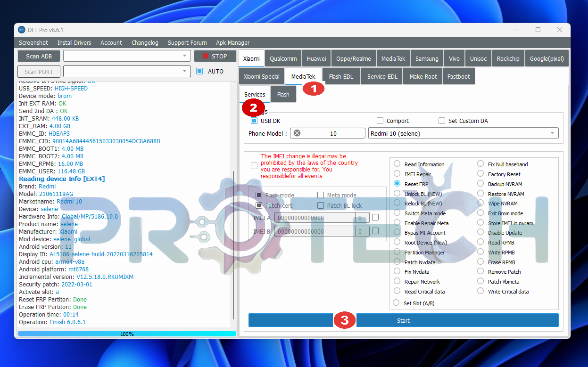588x367 pixels.
Task: Switch to the Qualcomm tab
Action: (x=283, y=58)
